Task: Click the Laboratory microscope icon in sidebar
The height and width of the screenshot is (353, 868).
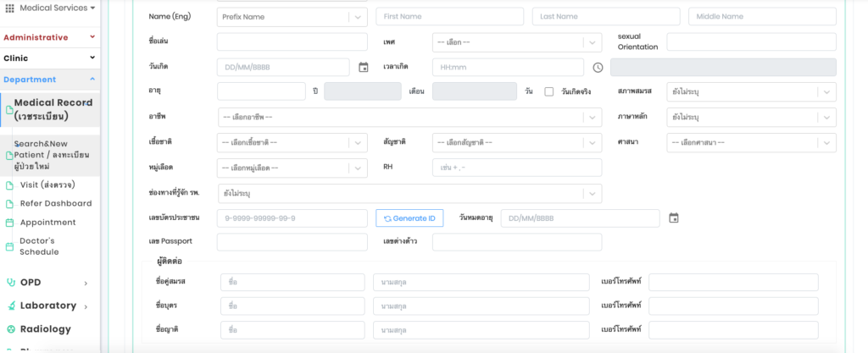Action: (10, 306)
